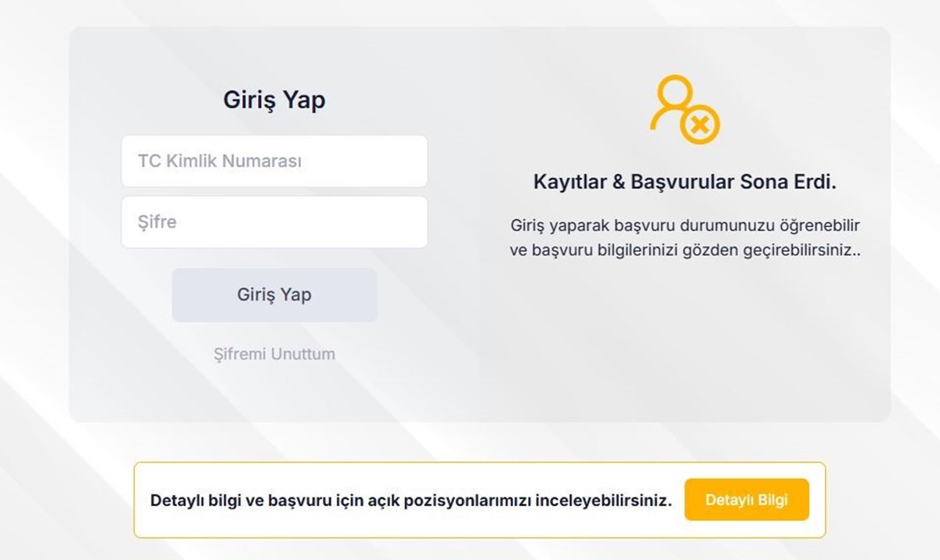Screen dimensions: 940x560
Task: Click the person silhouette head in the icon
Action: [x=673, y=93]
